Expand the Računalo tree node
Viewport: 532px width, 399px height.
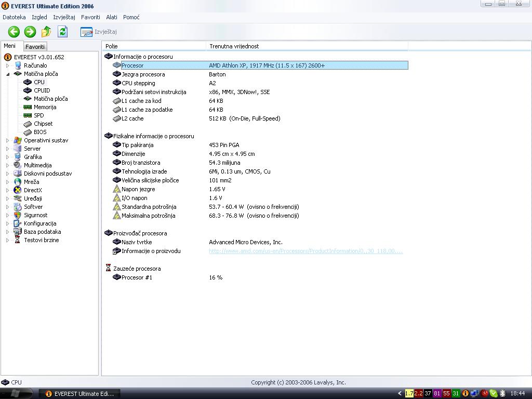pyautogui.click(x=8, y=65)
